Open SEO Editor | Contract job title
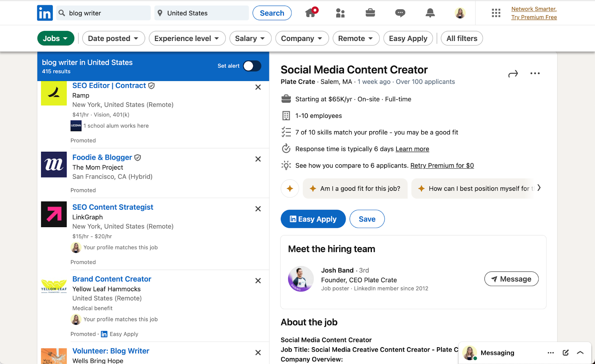This screenshot has height=364, width=595. click(x=109, y=86)
